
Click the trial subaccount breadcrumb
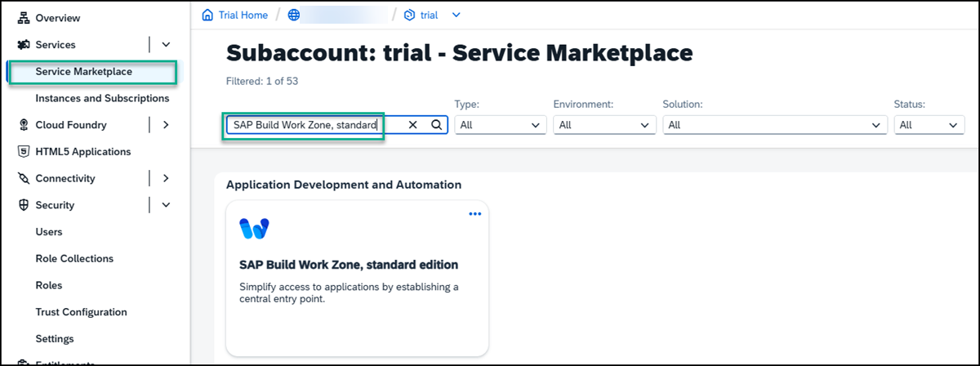coord(429,15)
